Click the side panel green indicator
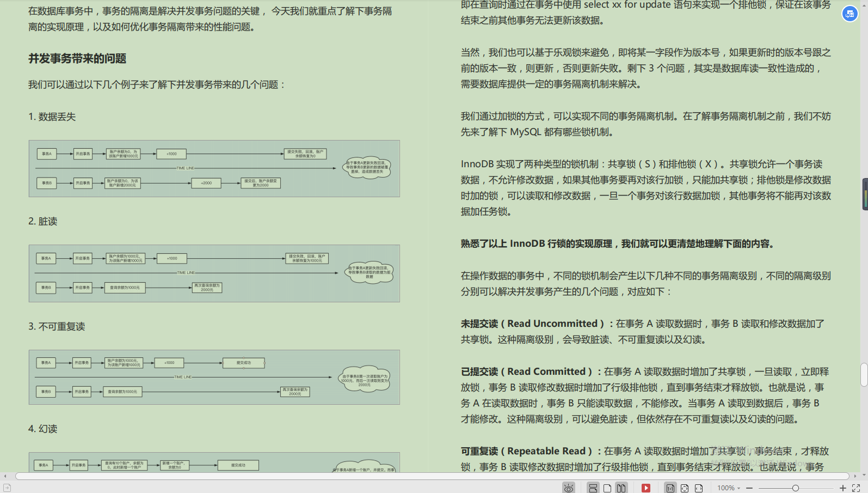 tap(865, 194)
